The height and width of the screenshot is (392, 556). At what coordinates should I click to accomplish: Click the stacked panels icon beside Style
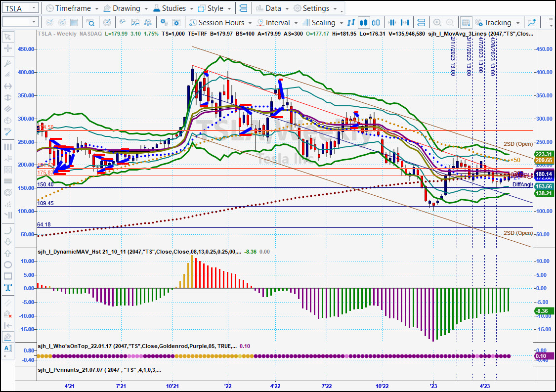coord(243,8)
